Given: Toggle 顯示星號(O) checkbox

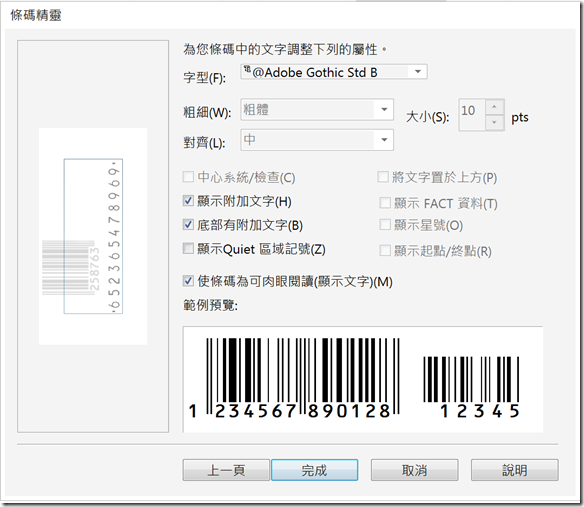Looking at the screenshot, I should coord(385,225).
